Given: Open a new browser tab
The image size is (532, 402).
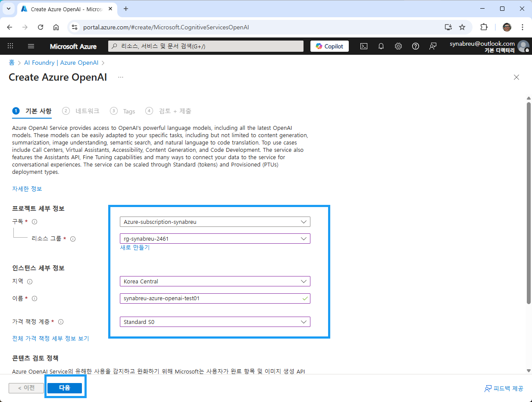Looking at the screenshot, I should 126,9.
